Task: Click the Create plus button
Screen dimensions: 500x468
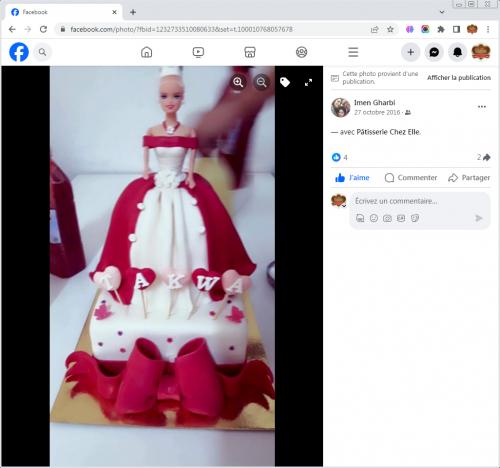Action: pyautogui.click(x=411, y=52)
